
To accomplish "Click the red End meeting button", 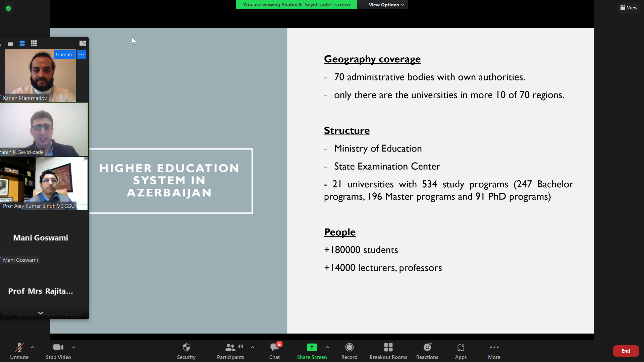I will [626, 351].
